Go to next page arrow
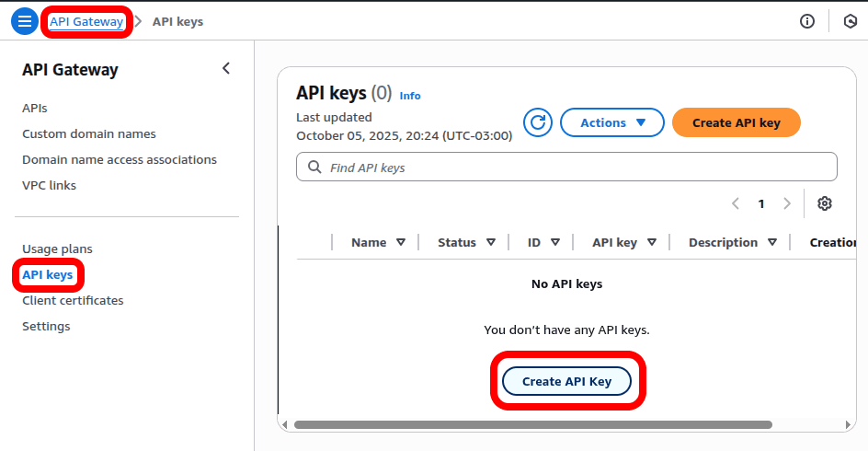 [787, 203]
